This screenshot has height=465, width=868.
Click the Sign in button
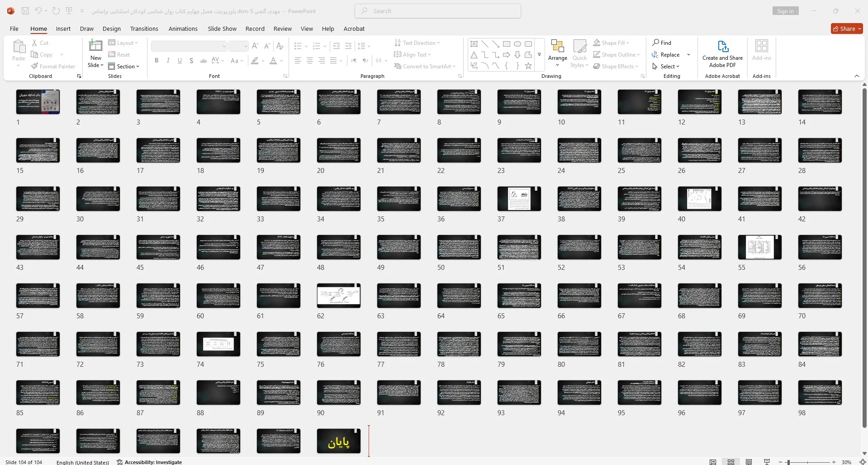click(x=785, y=11)
